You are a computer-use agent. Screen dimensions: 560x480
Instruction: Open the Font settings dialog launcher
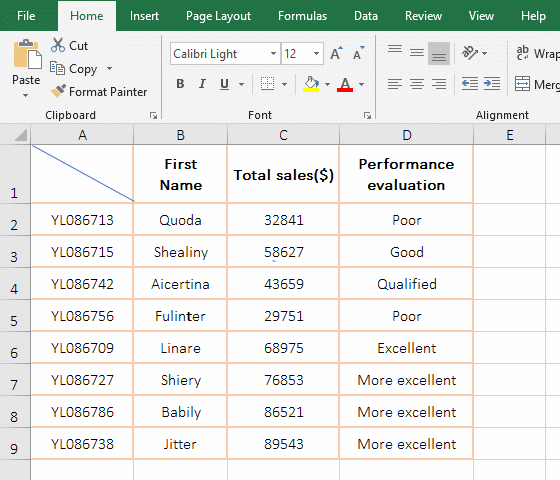coord(367,115)
